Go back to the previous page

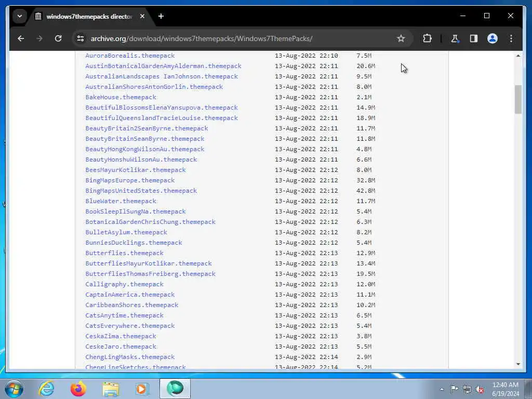pyautogui.click(x=21, y=38)
